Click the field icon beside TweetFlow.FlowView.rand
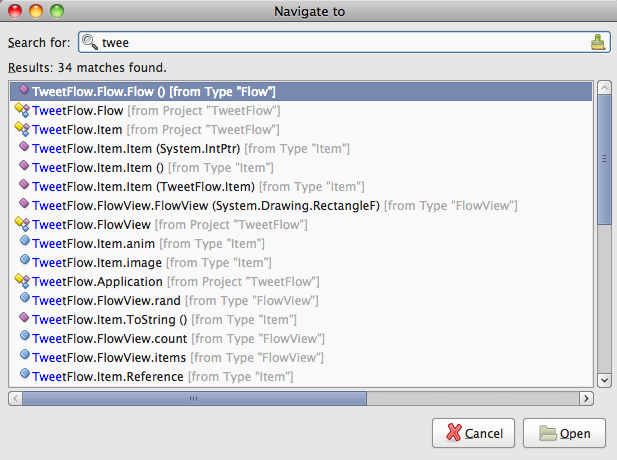 23,300
